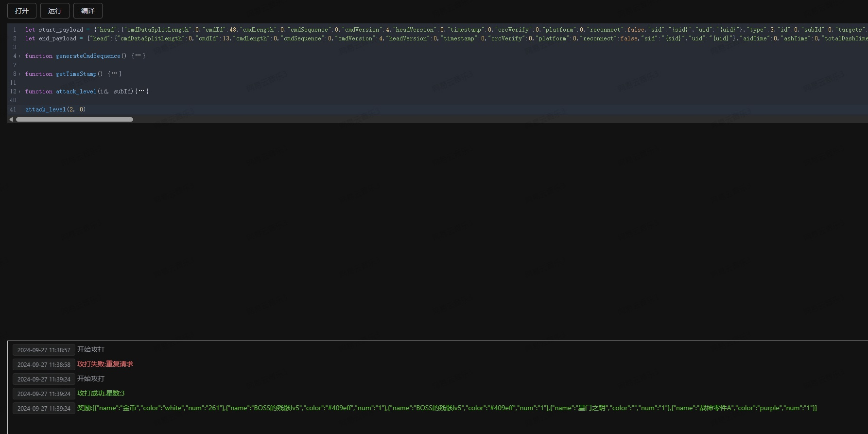Unfold the ellipsis placeholder after getTimeStamp()
This screenshot has height=434, width=868.
pyautogui.click(x=114, y=74)
